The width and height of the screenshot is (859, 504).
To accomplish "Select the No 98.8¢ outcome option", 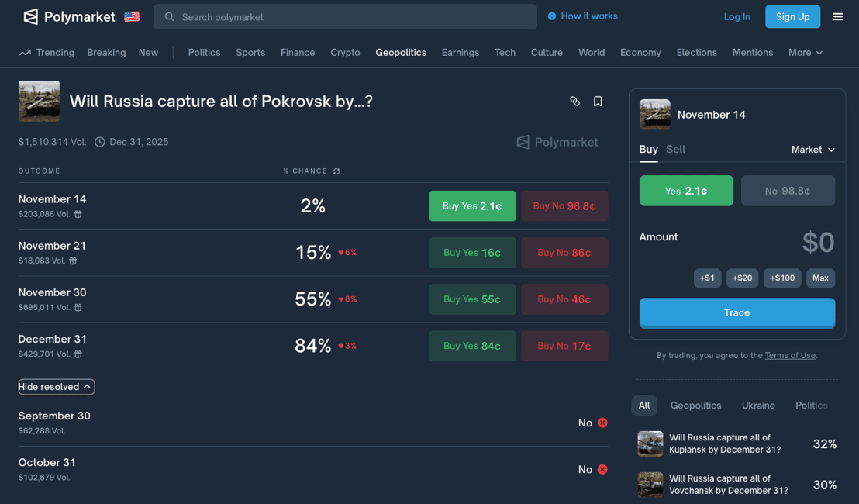I will [x=788, y=191].
